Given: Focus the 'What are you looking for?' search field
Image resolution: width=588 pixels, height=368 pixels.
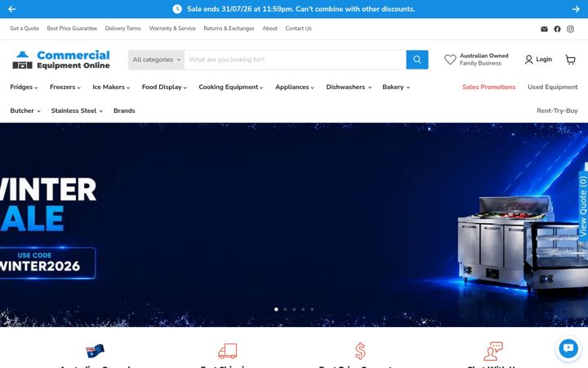Looking at the screenshot, I should coord(295,60).
